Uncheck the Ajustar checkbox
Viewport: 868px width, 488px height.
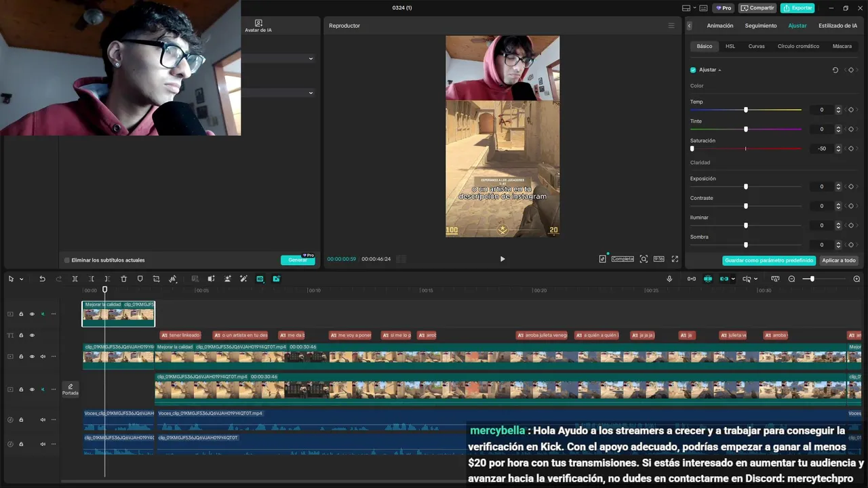tap(693, 70)
